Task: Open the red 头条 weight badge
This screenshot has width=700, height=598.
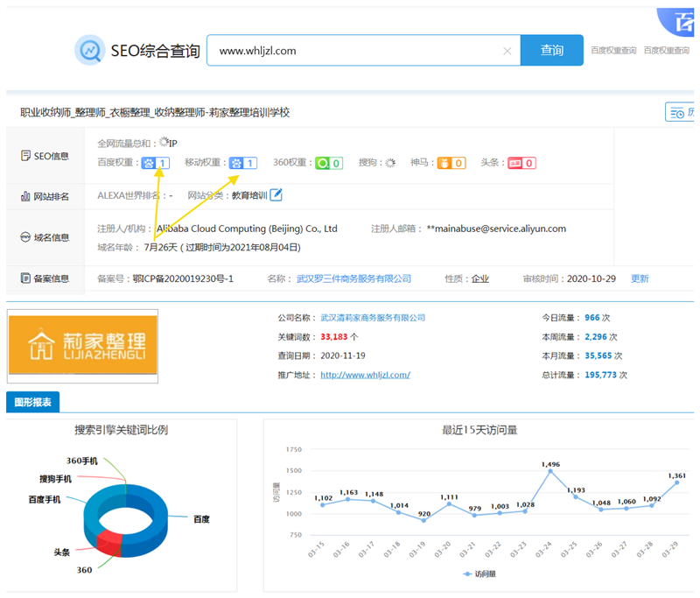Action: coord(521,163)
